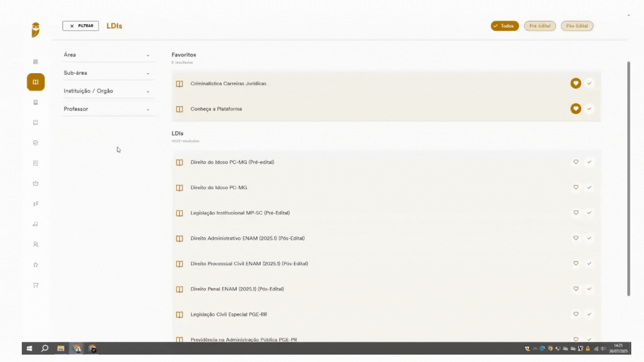Open the newspaper-style sidebar icon
Image resolution: width=644 pixels, height=362 pixels.
[36, 123]
